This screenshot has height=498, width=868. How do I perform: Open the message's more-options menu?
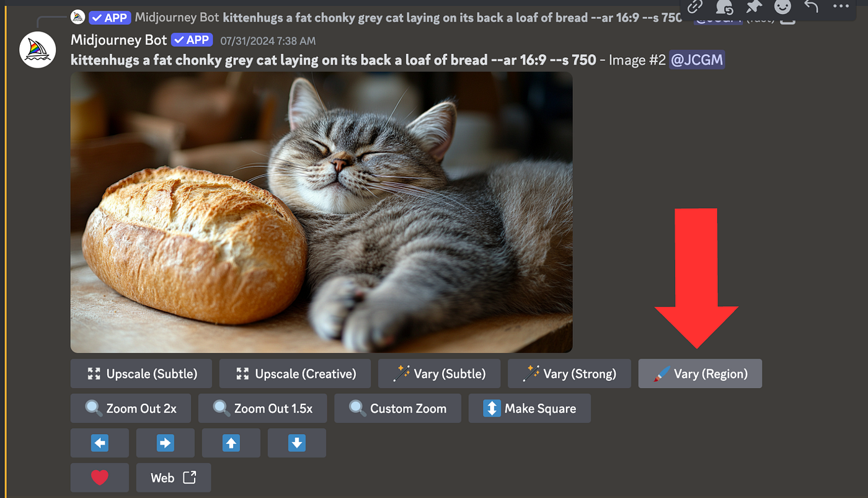840,9
